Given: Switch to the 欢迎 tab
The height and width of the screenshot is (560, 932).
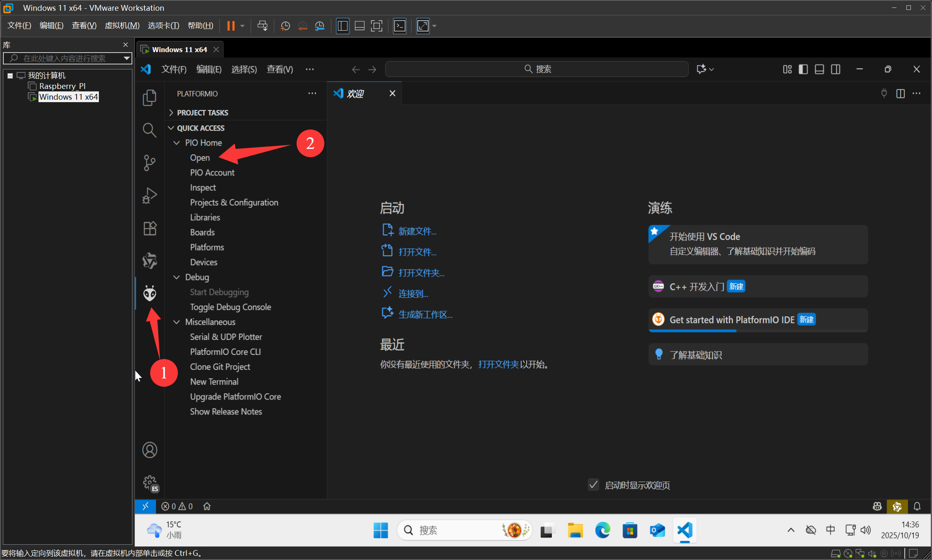Looking at the screenshot, I should (356, 93).
